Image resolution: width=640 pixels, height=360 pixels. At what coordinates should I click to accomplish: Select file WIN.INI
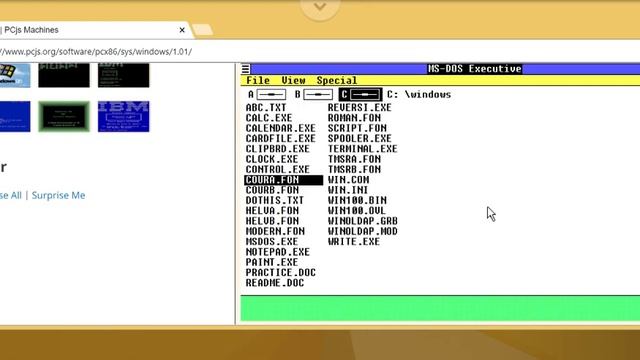348,190
